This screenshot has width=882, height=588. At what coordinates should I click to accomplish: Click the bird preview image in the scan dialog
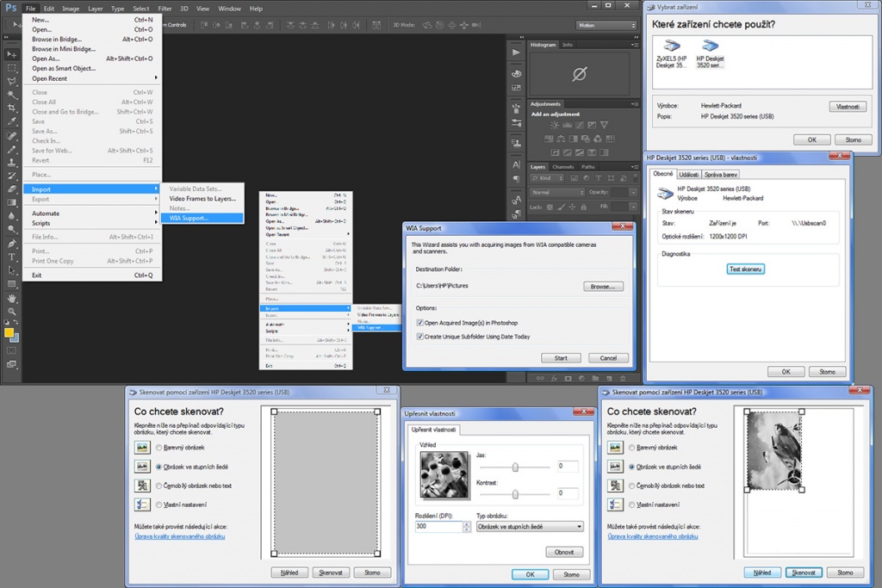[774, 450]
